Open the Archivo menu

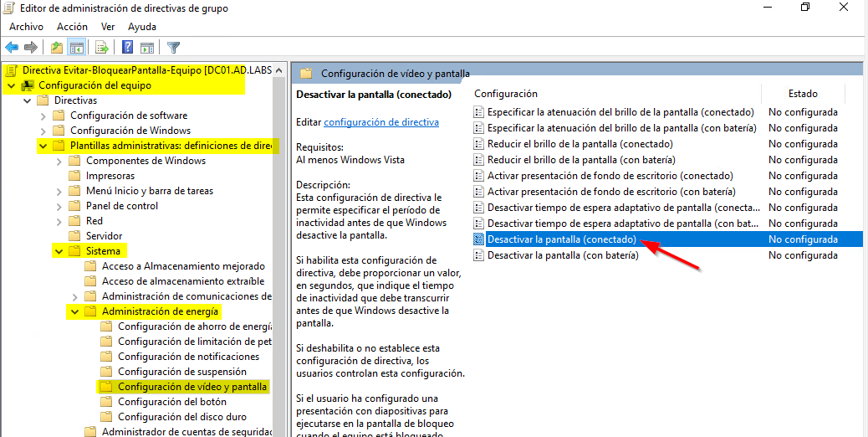26,27
